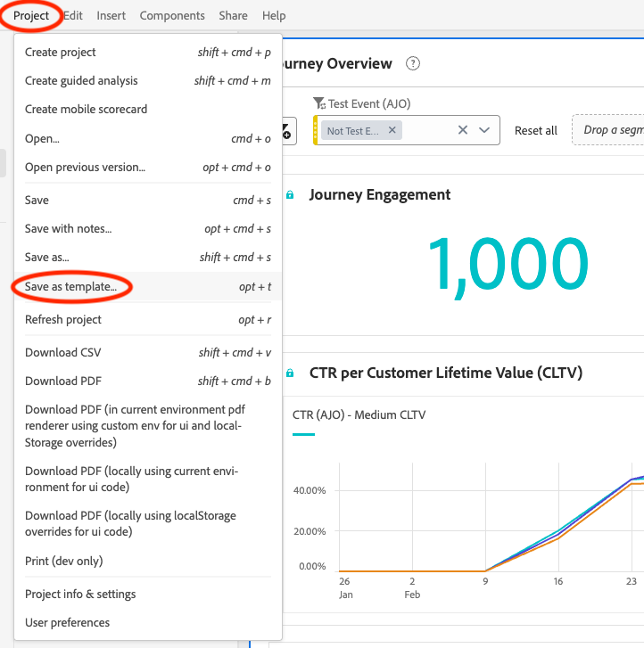Click the 'Drop a segment' drop zone
The width and height of the screenshot is (644, 648).
[x=611, y=130]
